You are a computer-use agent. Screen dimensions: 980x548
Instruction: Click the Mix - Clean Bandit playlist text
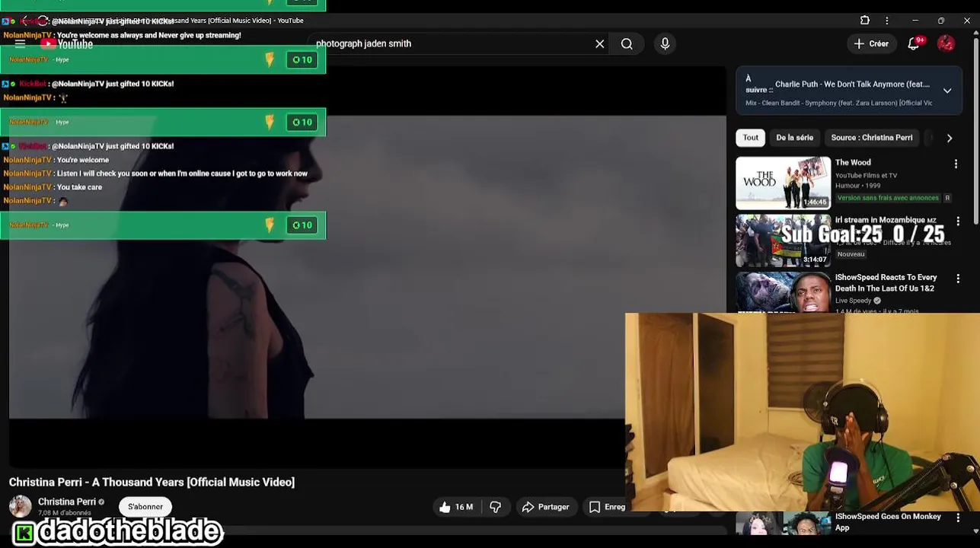click(838, 103)
